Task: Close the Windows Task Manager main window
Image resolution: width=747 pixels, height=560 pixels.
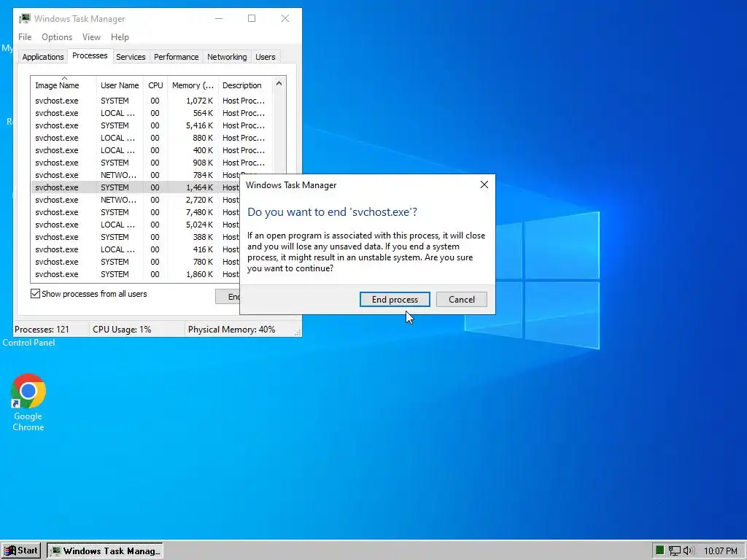Action: (285, 18)
